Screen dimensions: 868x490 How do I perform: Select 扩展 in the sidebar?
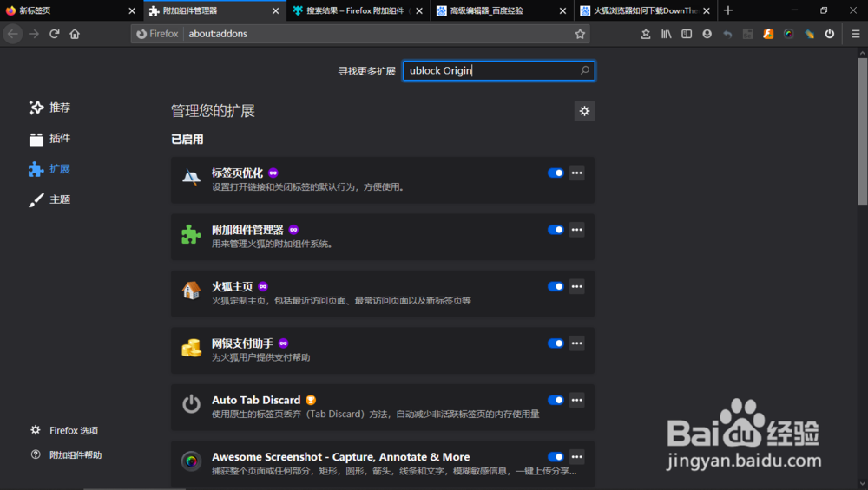tap(49, 169)
